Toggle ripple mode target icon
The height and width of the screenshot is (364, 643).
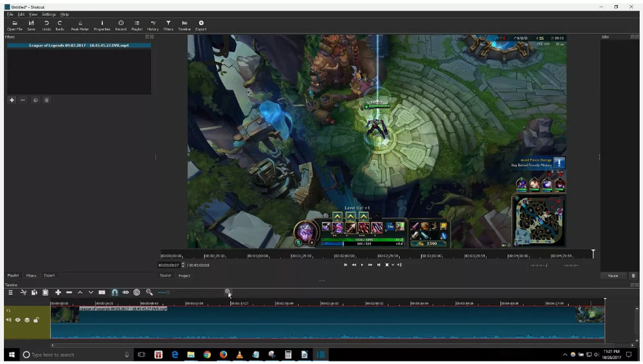137,292
